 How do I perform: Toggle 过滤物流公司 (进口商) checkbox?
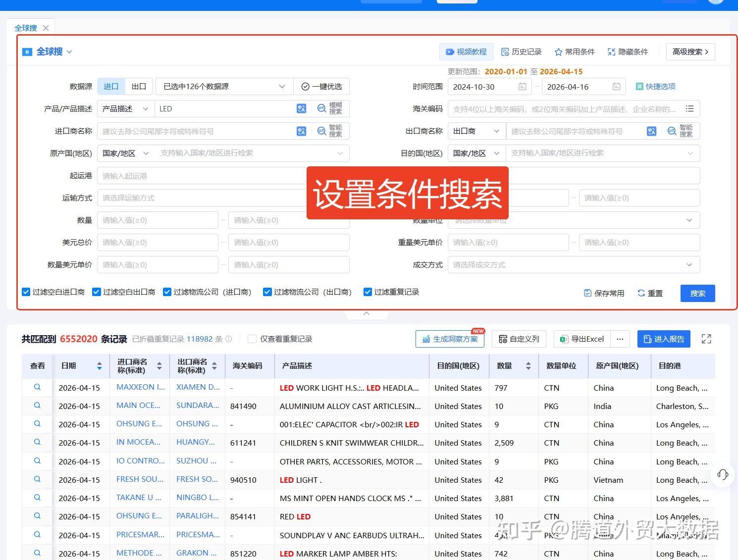(167, 292)
